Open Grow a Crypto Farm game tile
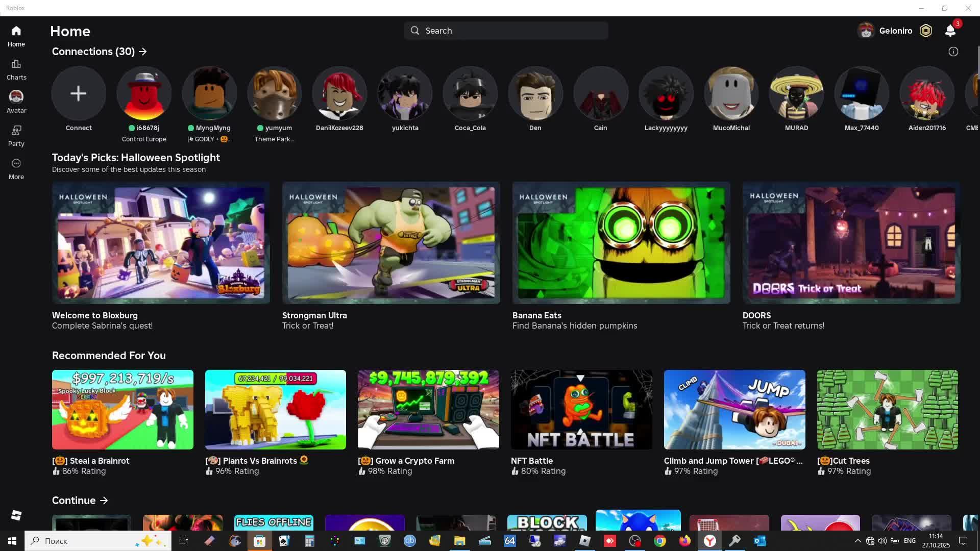The image size is (980, 551). (x=428, y=410)
